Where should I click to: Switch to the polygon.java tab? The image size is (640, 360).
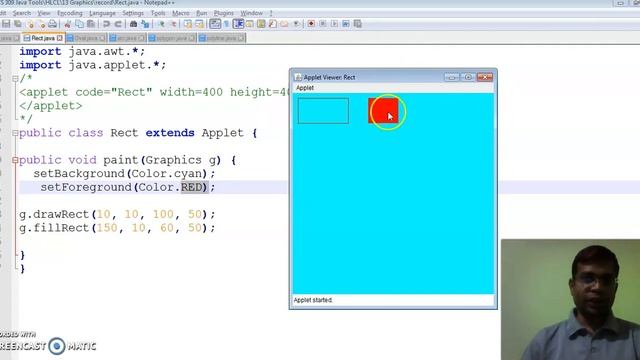(171, 38)
